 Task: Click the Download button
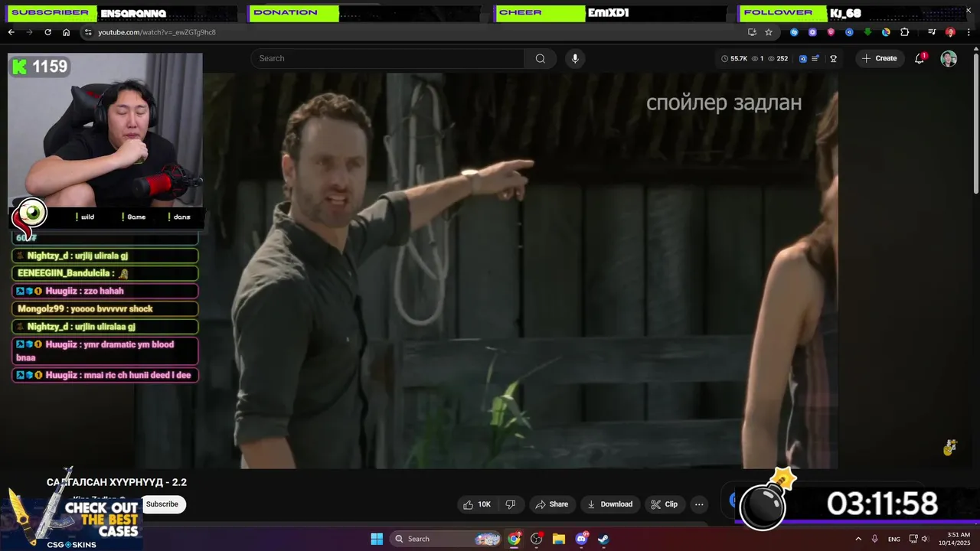tap(610, 504)
